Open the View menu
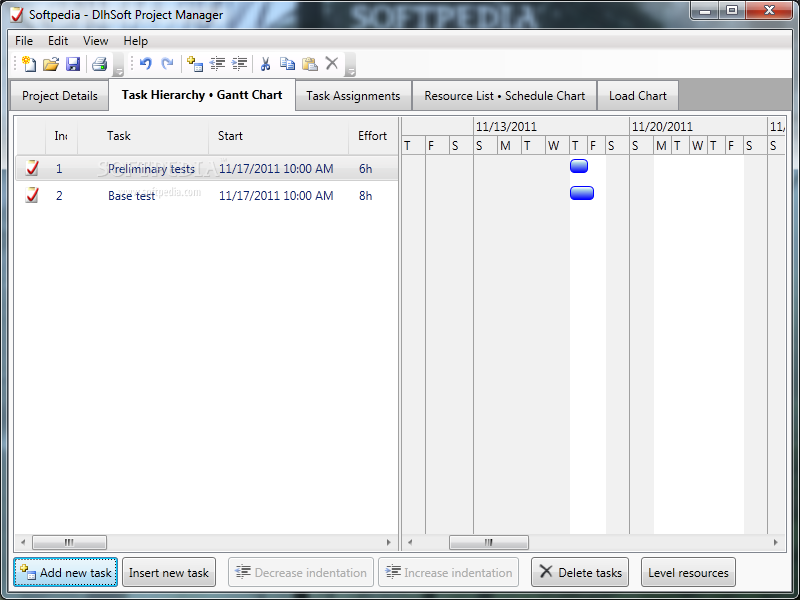The height and width of the screenshot is (600, 800). coord(95,41)
